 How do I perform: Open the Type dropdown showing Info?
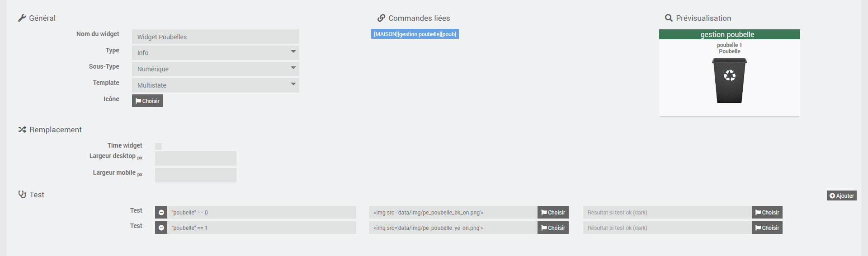click(216, 53)
